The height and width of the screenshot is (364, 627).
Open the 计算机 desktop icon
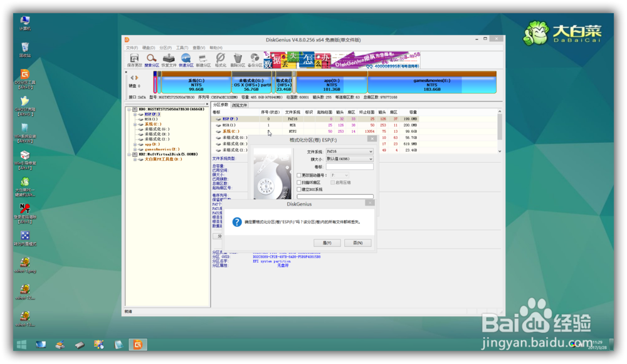point(25,24)
